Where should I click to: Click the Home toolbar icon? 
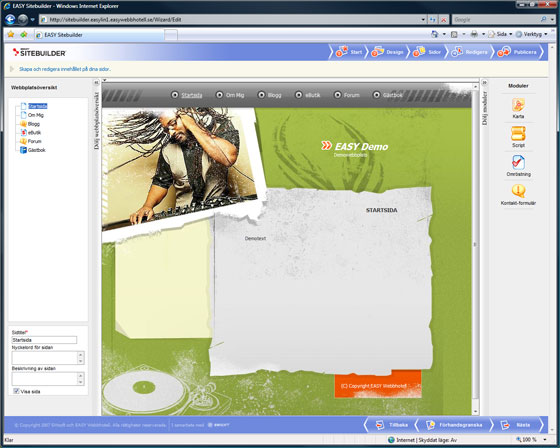435,34
